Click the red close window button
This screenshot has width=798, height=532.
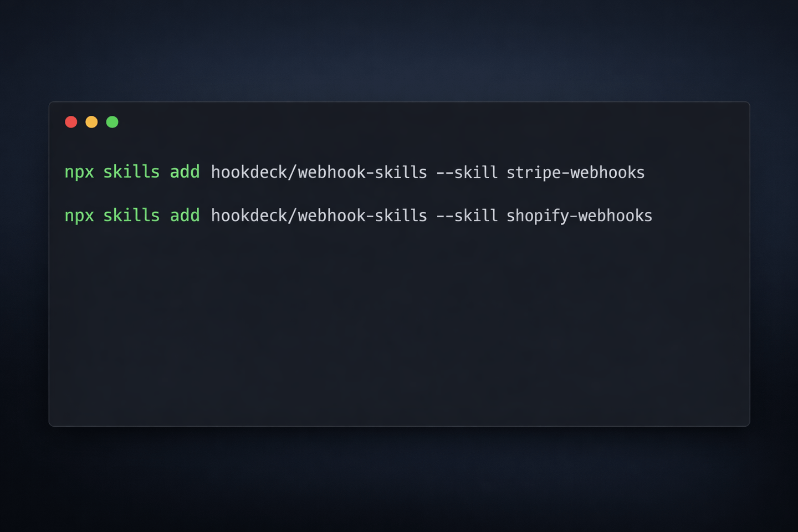point(71,122)
